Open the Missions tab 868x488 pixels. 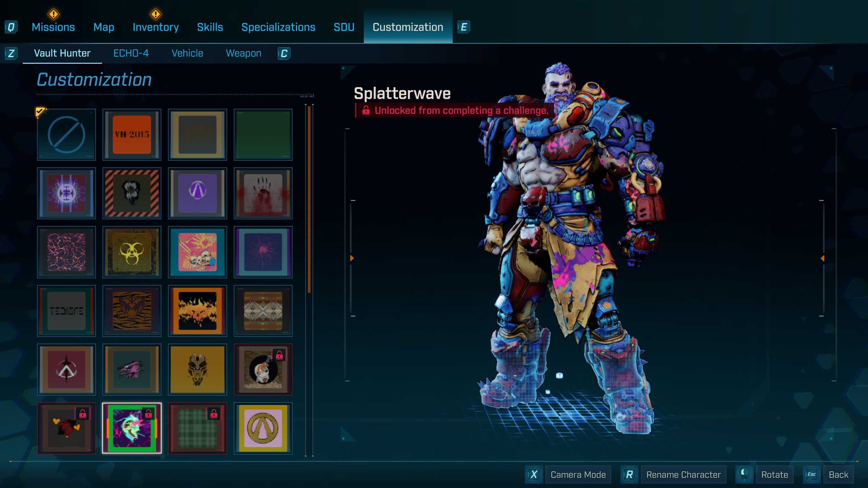pyautogui.click(x=53, y=27)
